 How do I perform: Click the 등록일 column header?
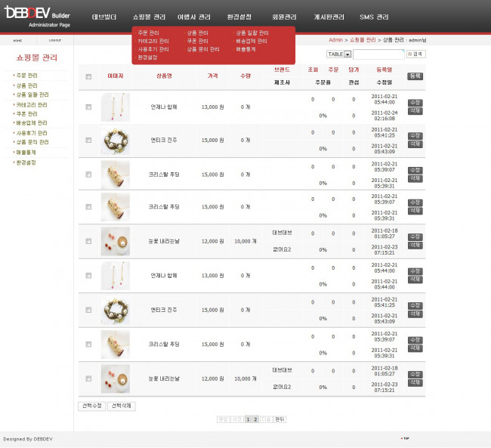(384, 70)
